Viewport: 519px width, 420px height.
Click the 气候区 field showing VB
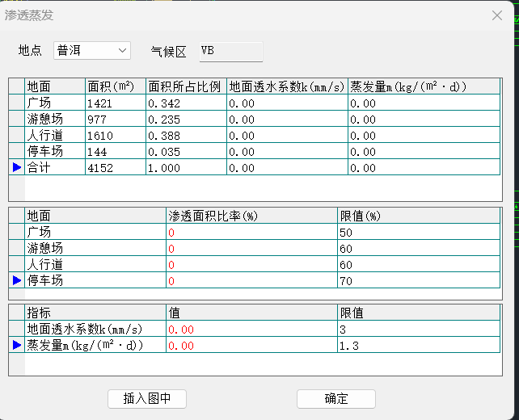click(230, 51)
